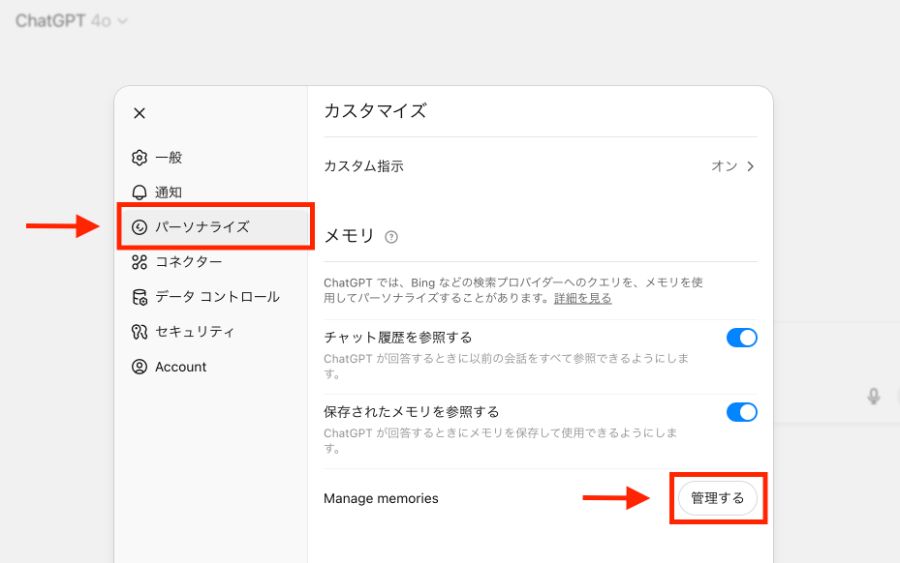Open the ChatGPT 4o model dropdown
900x563 pixels.
point(72,21)
